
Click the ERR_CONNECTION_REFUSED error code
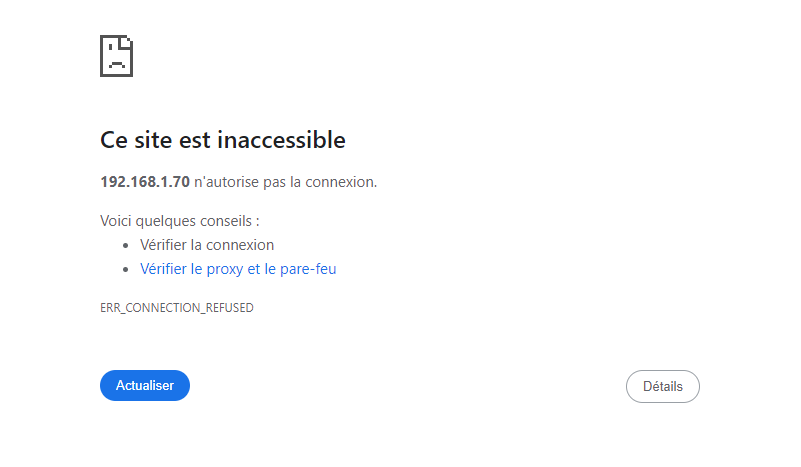click(x=177, y=308)
